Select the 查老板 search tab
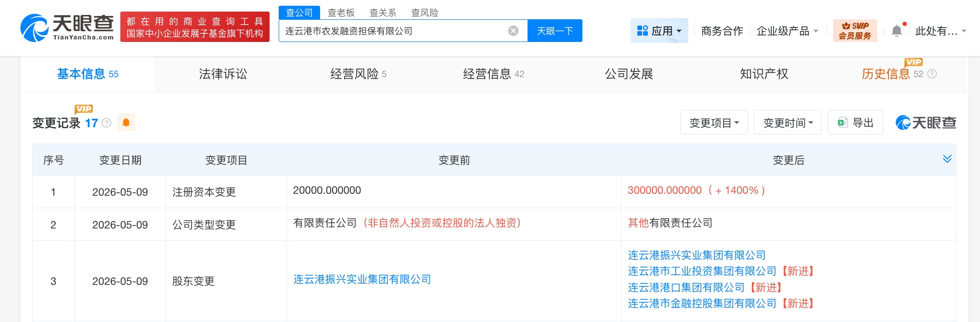The height and width of the screenshot is (322, 980). pyautogui.click(x=341, y=13)
